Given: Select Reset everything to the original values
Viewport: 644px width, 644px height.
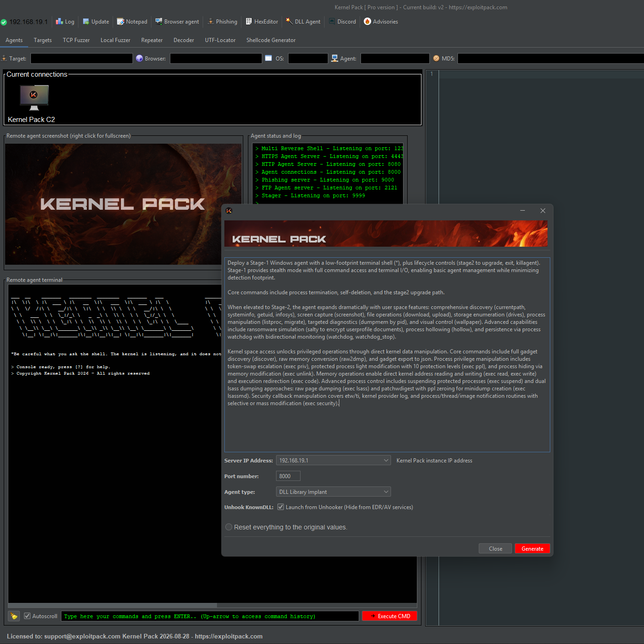Looking at the screenshot, I should pyautogui.click(x=229, y=527).
